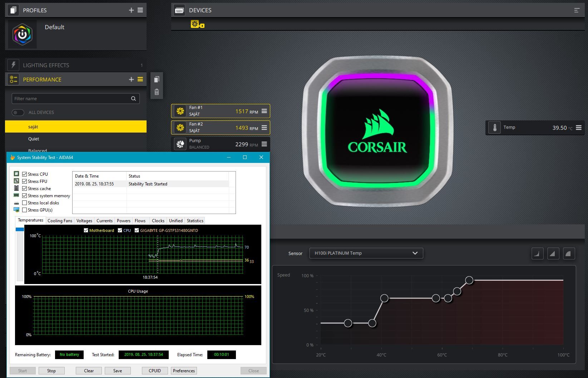Switch to the Cooling Fans tab
This screenshot has width=588, height=378.
(x=60, y=221)
